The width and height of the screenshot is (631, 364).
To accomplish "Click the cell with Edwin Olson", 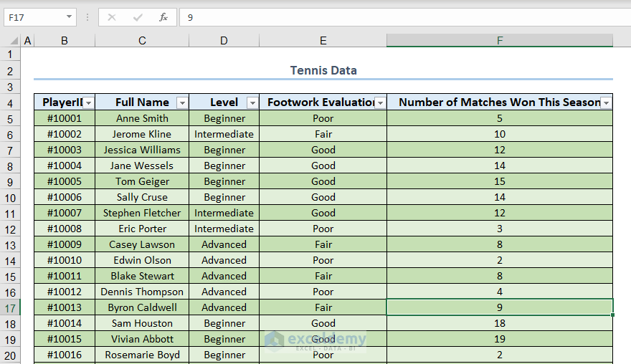I will click(142, 260).
